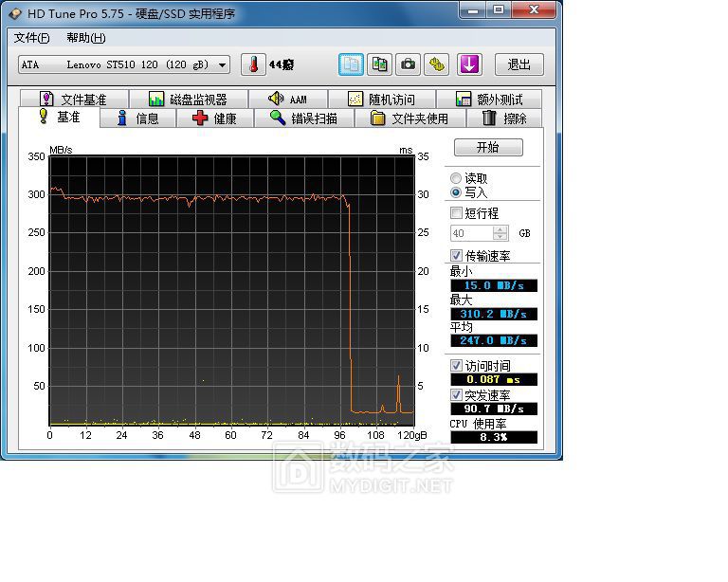728x582 pixels.
Task: Switch to the 错误扫描 tab
Action: [302, 118]
